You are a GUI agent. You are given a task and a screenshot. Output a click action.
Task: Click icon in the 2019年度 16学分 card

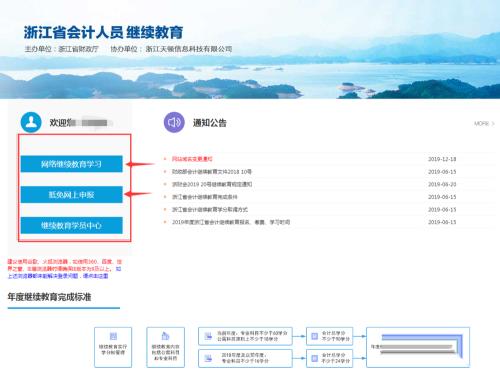[208, 358]
